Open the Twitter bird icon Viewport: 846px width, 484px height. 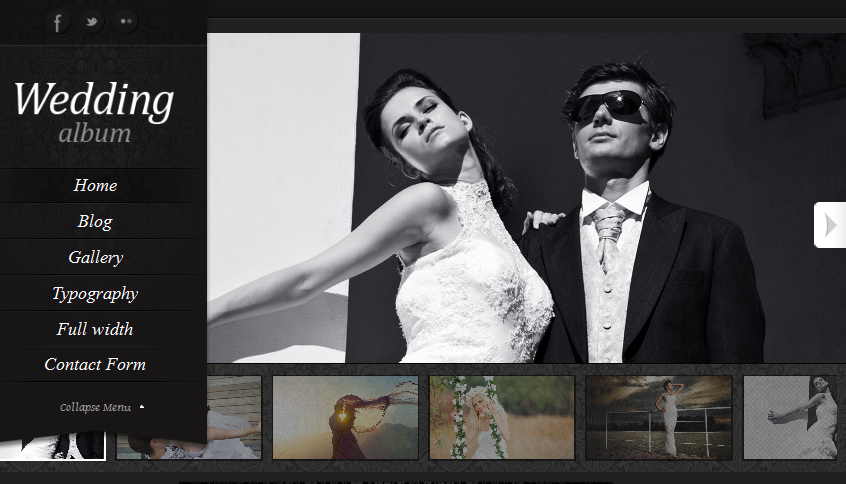click(x=92, y=22)
